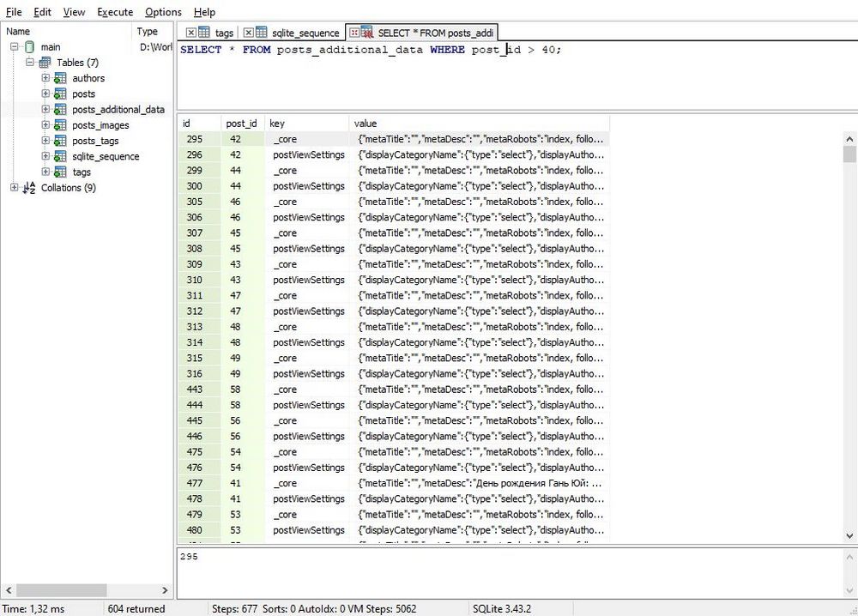Collapse the main database node
Viewport: 858px width, 616px height.
15,47
